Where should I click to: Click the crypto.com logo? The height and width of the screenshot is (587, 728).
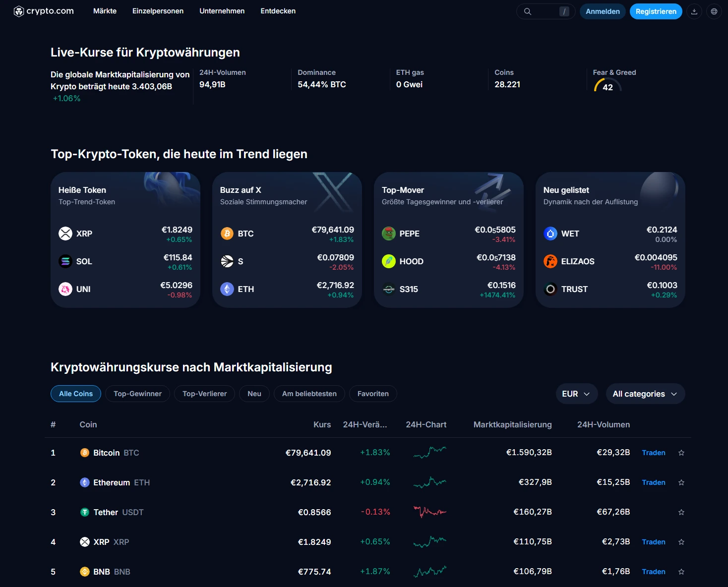44,11
